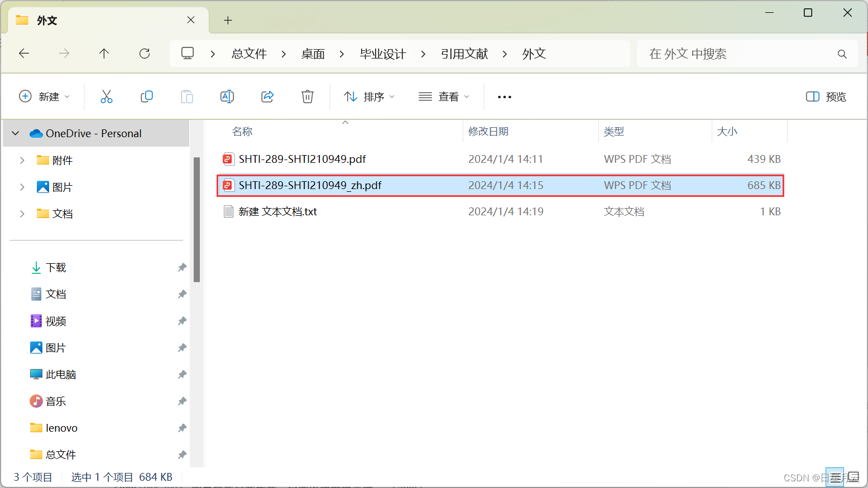Image resolution: width=868 pixels, height=488 pixels.
Task: Open 下载 in quick access
Action: click(x=56, y=268)
